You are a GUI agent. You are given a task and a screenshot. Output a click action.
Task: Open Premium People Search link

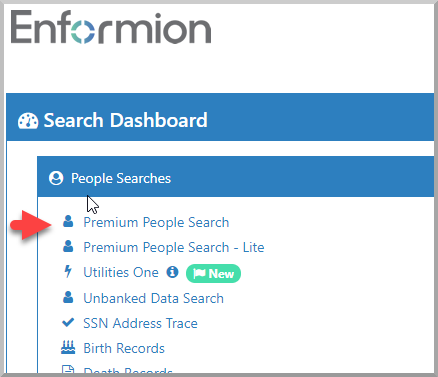tap(156, 222)
